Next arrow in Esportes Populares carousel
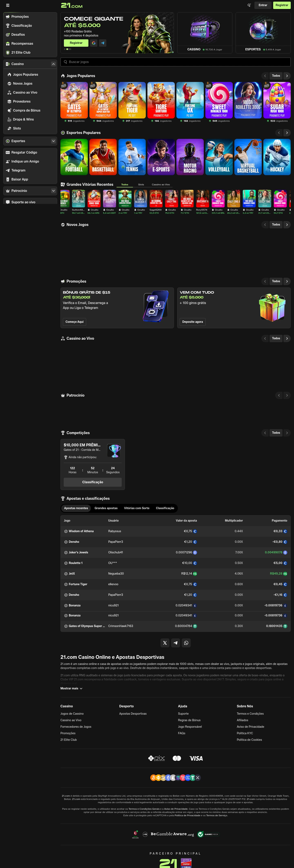 (x=287, y=133)
